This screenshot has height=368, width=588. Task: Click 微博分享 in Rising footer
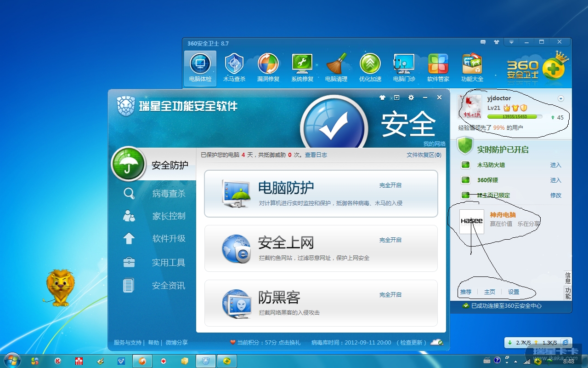tap(177, 343)
